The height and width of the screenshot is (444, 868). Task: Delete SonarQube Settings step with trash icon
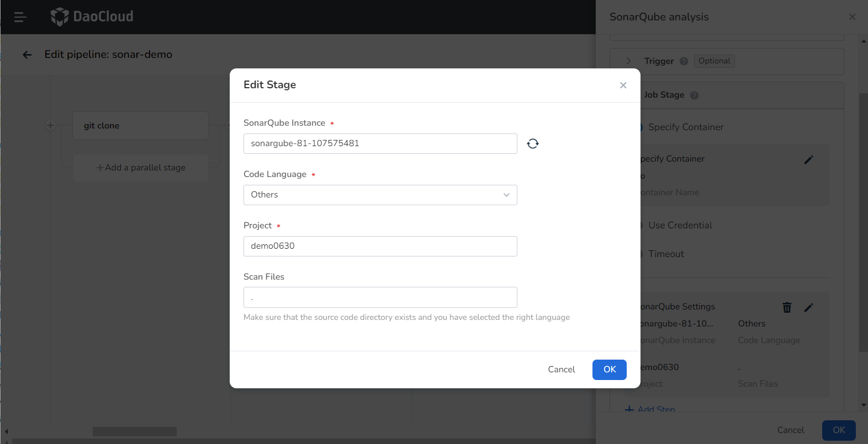click(787, 307)
